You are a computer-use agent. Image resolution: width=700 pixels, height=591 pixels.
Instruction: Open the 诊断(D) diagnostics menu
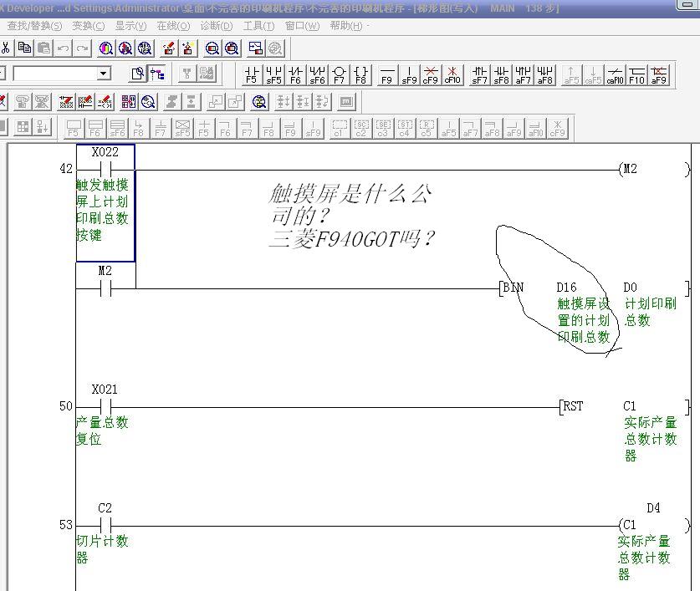pyautogui.click(x=216, y=26)
